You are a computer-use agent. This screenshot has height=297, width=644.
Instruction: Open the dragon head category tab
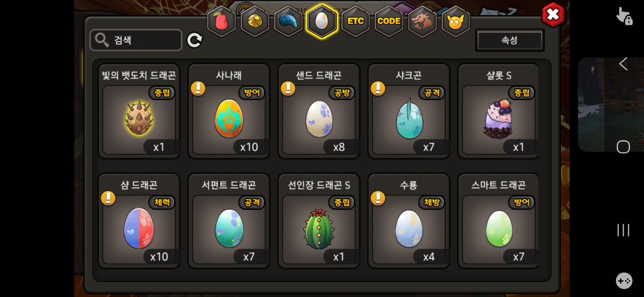(x=422, y=21)
